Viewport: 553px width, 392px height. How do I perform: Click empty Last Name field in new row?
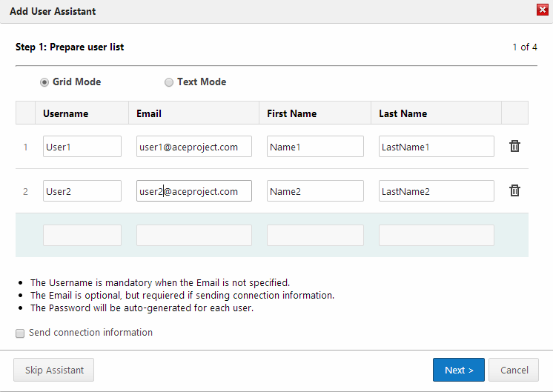tap(437, 235)
